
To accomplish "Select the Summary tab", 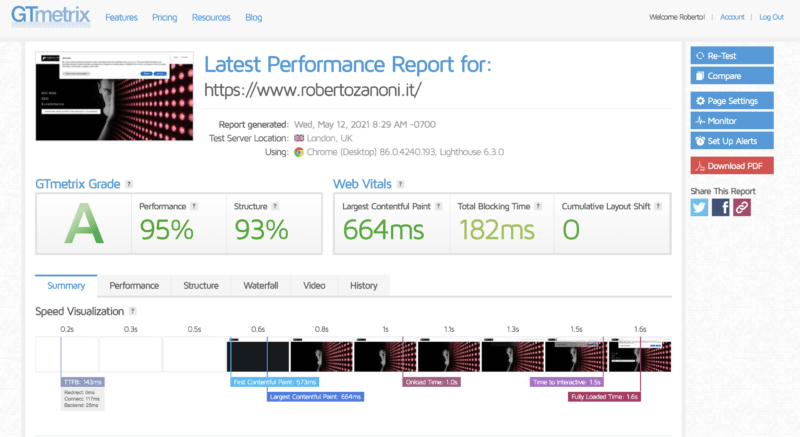I will pos(66,286).
